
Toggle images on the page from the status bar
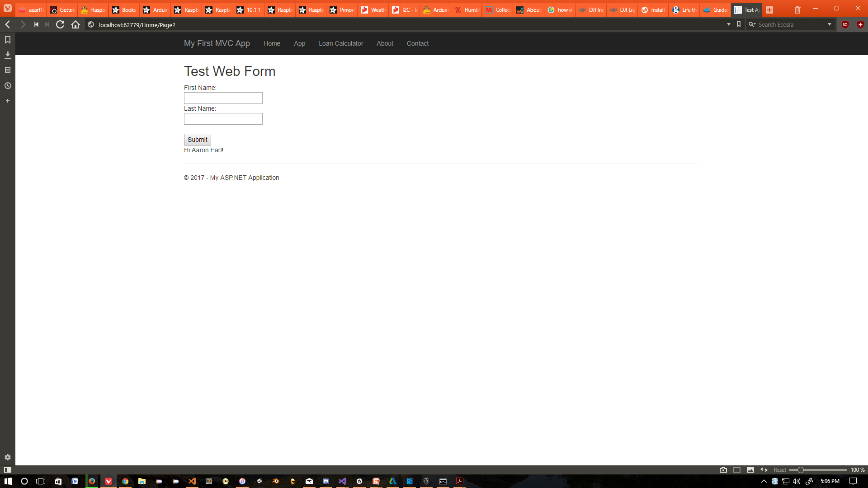751,470
